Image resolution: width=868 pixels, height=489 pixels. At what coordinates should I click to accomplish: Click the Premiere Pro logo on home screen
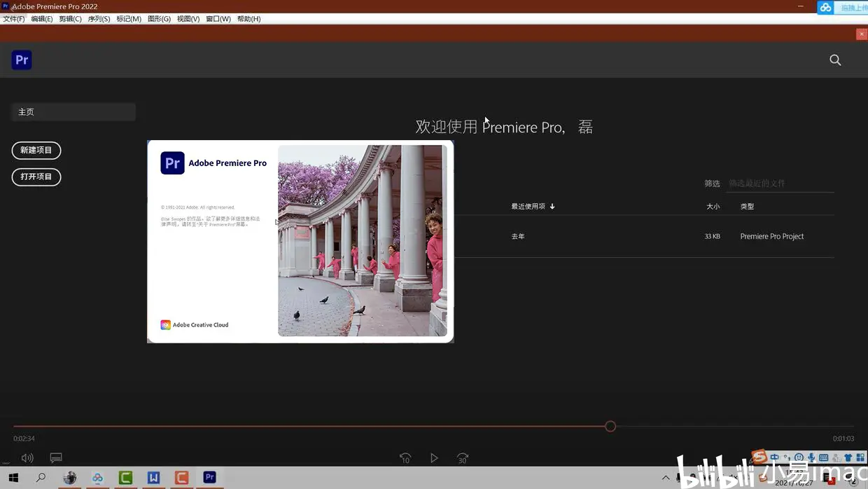[22, 60]
